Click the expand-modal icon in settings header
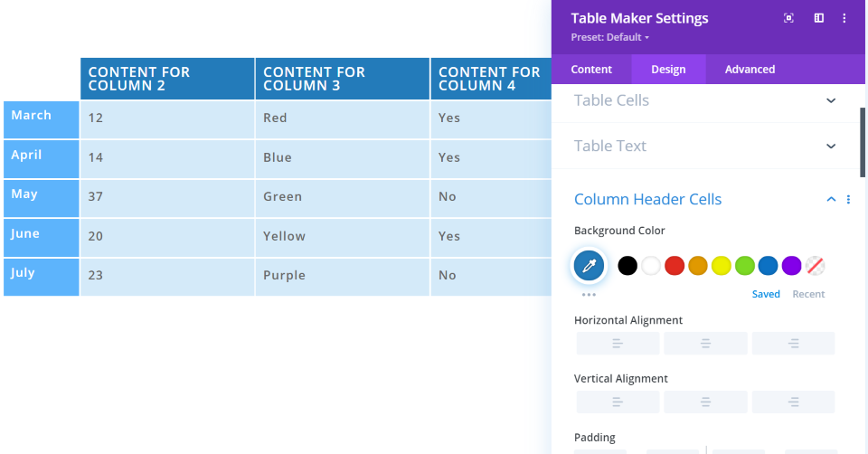This screenshot has width=868, height=454. pyautogui.click(x=788, y=18)
